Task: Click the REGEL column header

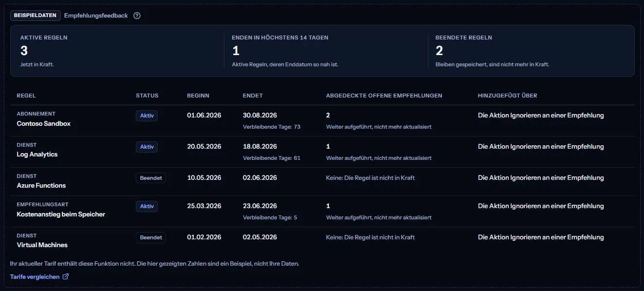Action: click(x=26, y=96)
